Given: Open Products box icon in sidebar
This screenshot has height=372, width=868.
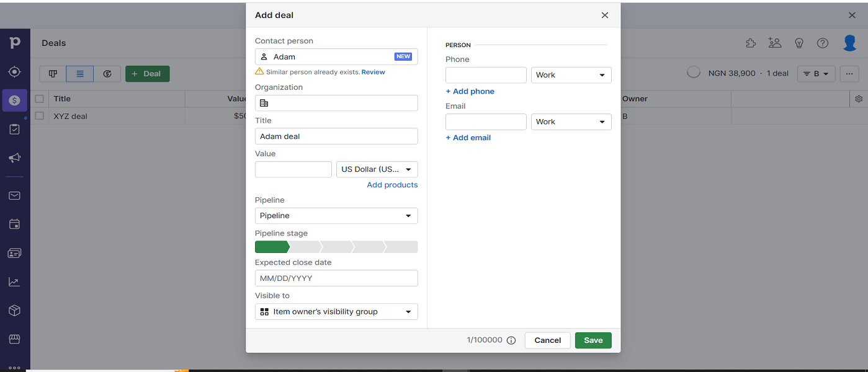Looking at the screenshot, I should click(x=14, y=311).
